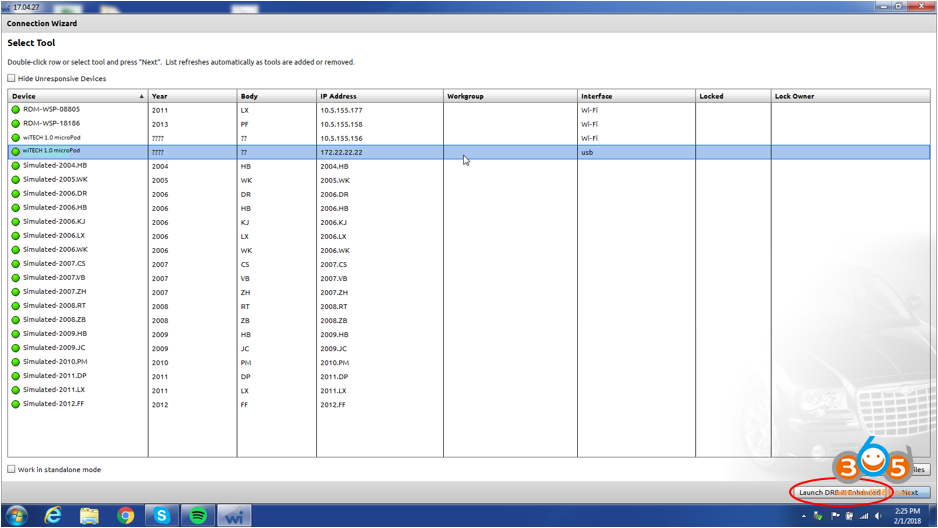Select the Simulated-2011.DP device
The image size is (938, 528).
tap(469, 376)
